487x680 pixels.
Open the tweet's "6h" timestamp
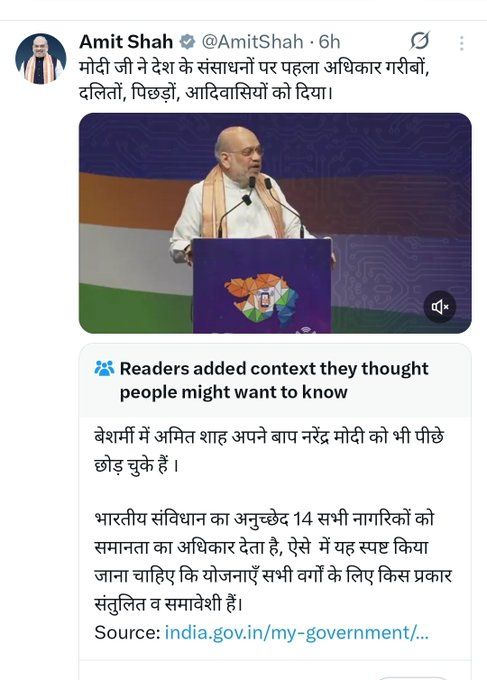[x=329, y=42]
